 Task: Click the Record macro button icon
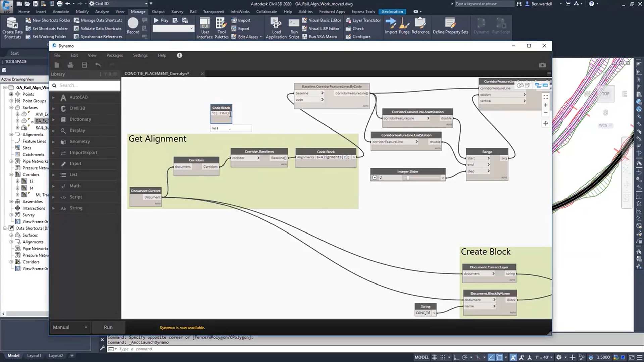click(133, 23)
